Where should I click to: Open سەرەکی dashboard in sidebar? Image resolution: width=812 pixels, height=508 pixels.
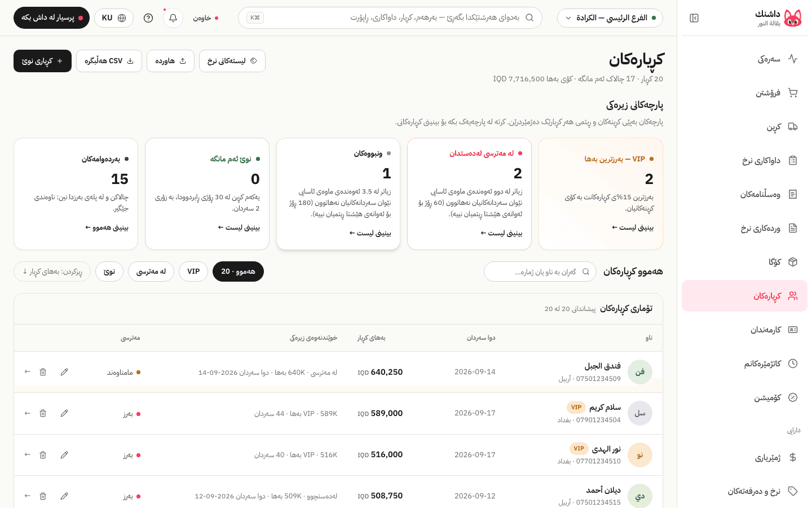click(x=744, y=59)
